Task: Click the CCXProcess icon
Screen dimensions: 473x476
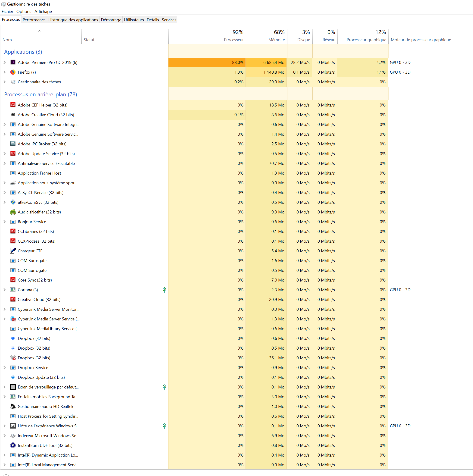Action: click(x=13, y=241)
